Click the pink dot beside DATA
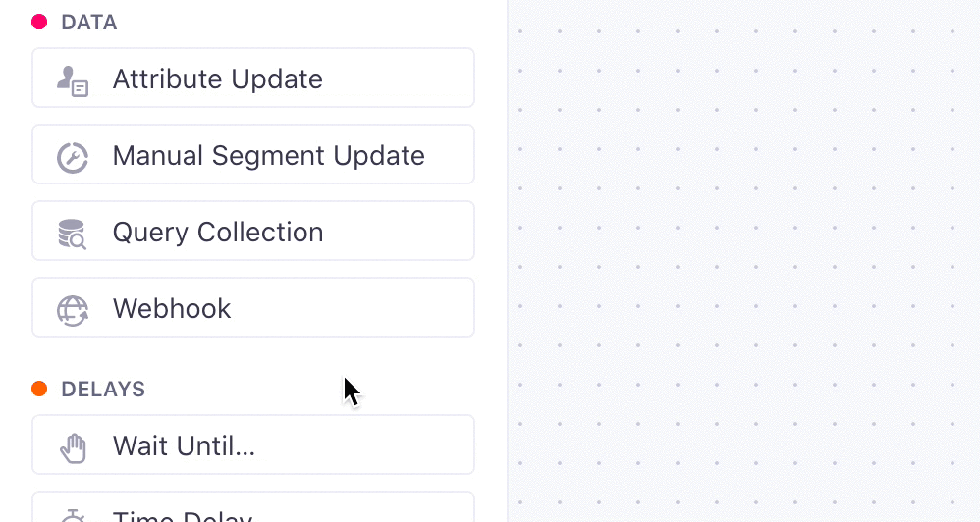Screen dimensions: 980x522 [x=39, y=22]
